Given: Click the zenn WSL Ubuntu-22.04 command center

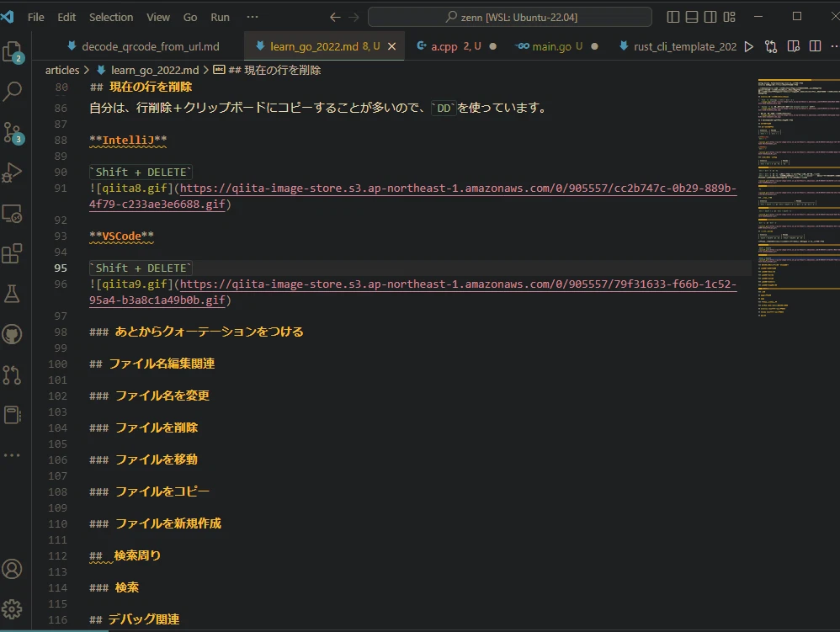Looking at the screenshot, I should pyautogui.click(x=509, y=17).
